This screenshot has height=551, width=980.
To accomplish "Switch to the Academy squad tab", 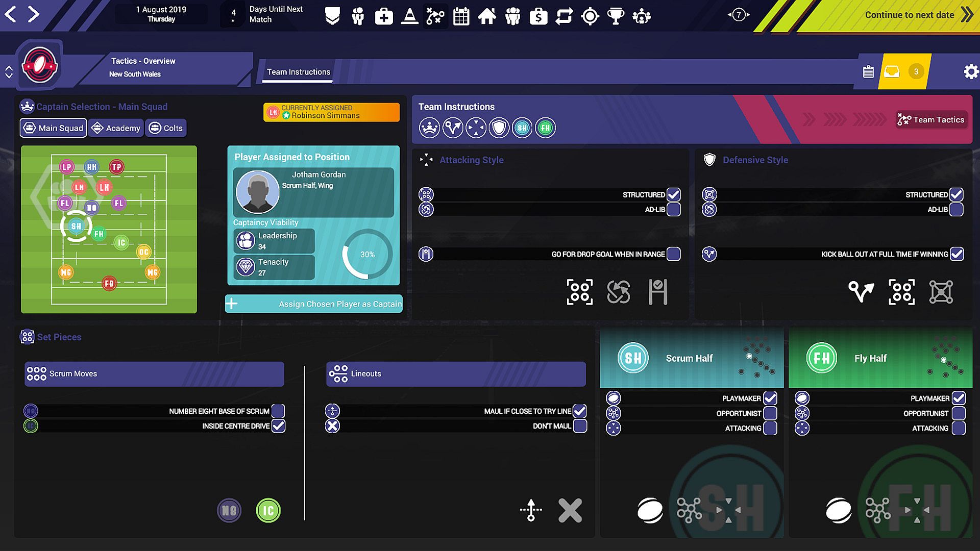I will pos(116,128).
